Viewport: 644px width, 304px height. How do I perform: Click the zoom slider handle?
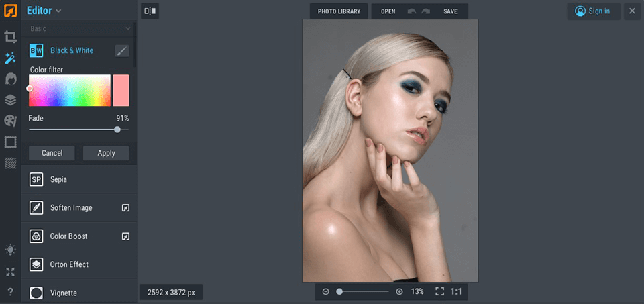(339, 292)
